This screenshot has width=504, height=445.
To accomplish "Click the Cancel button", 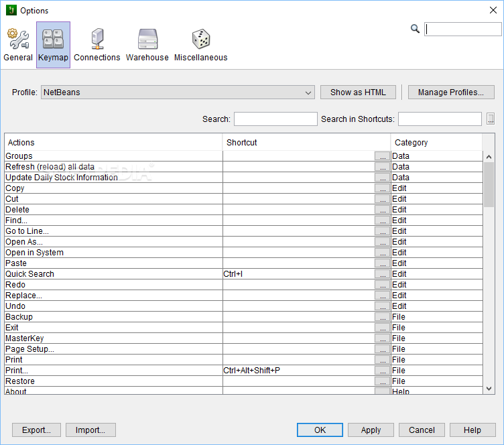I will coord(422,430).
